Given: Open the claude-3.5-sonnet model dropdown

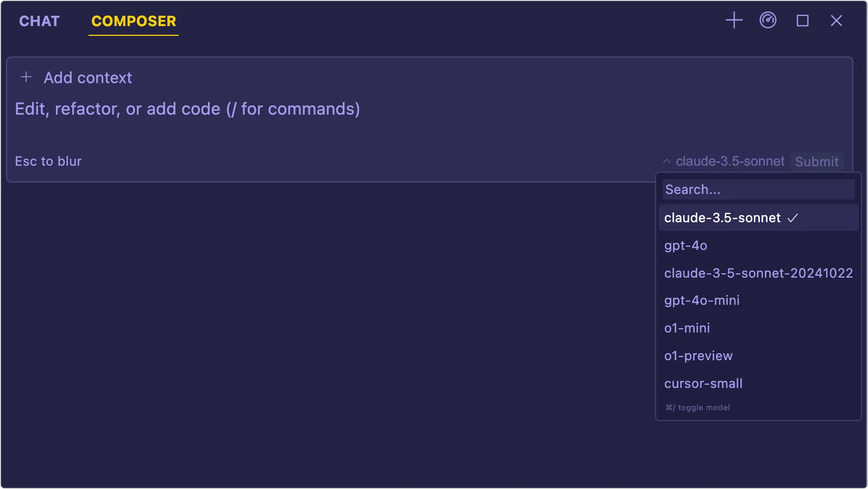Looking at the screenshot, I should pos(729,161).
